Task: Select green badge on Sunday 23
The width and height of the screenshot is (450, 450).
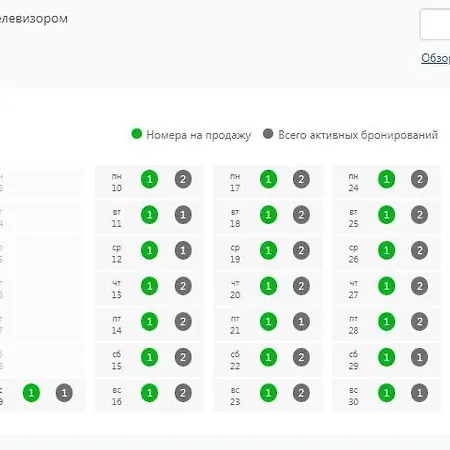Action: coord(268,393)
